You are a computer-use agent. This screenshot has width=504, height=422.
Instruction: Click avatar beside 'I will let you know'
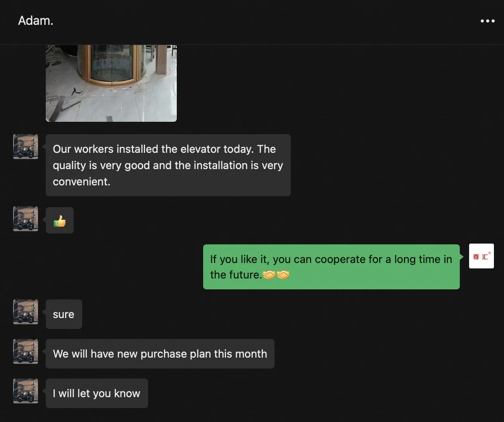coord(26,391)
